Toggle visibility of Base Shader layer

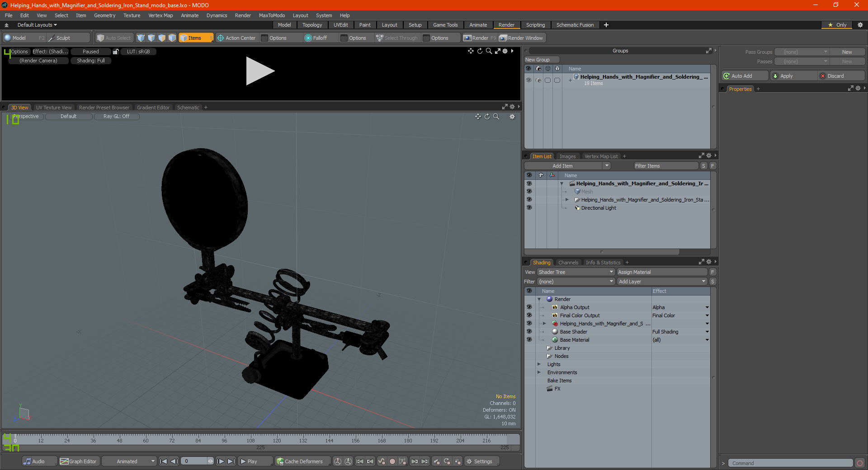coord(529,332)
